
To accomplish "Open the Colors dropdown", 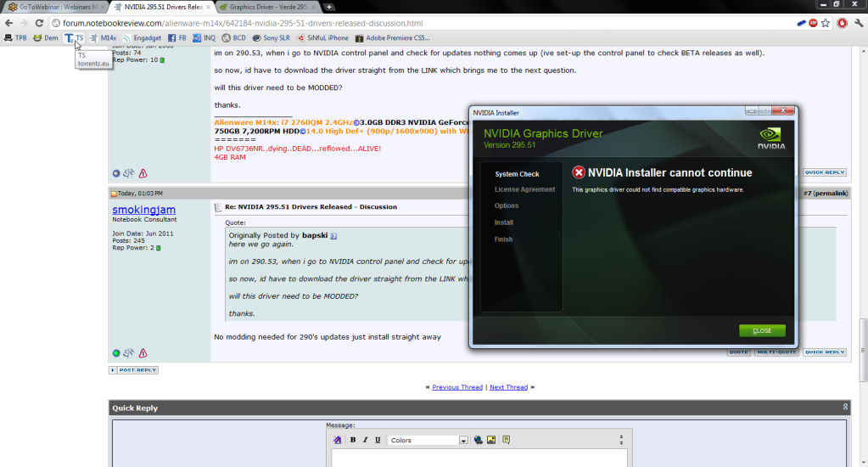I will 428,441.
